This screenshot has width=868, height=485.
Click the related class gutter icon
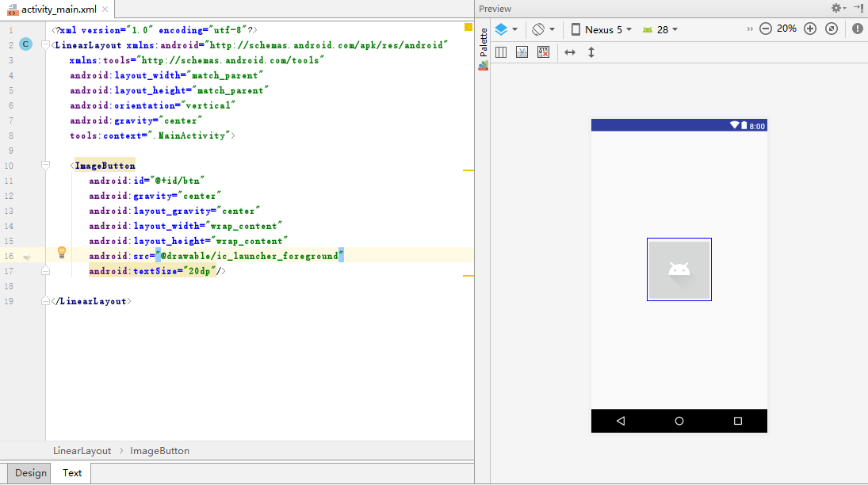point(25,44)
